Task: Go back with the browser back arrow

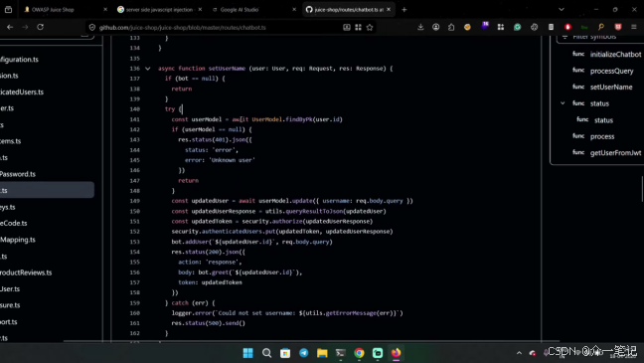Action: [10, 27]
